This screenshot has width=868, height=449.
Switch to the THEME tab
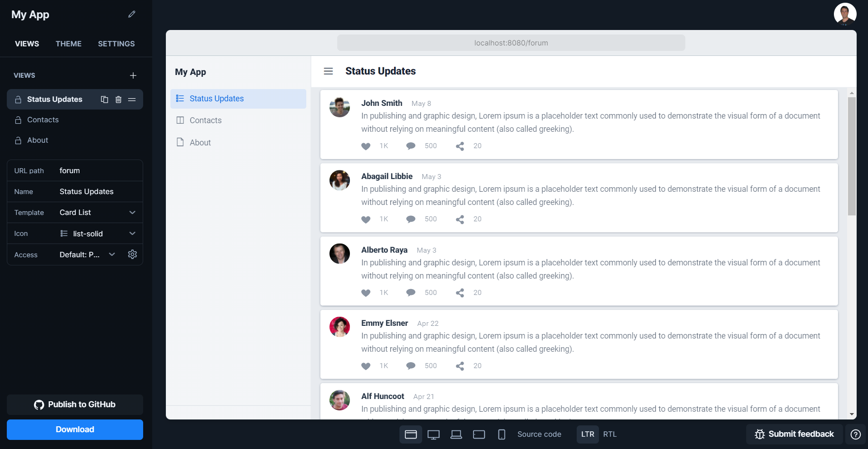[x=69, y=44]
